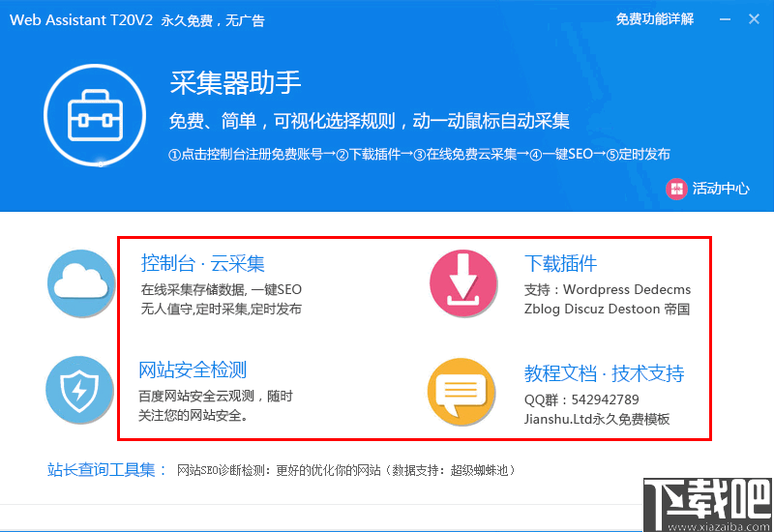Click the shield website security icon
The width and height of the screenshot is (774, 532).
pyautogui.click(x=79, y=390)
